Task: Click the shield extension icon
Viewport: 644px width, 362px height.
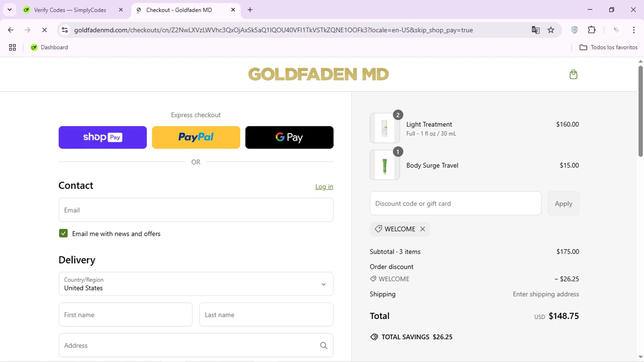Action: [x=574, y=30]
